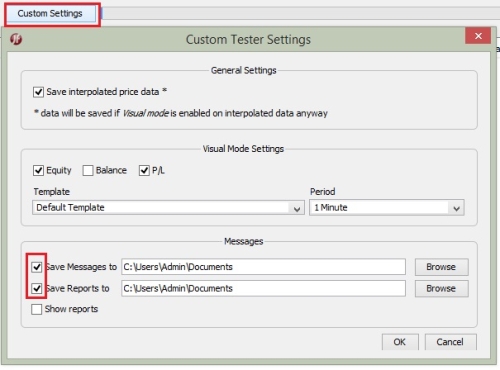This screenshot has height=370, width=500.
Task: Click the Cancel button
Action: click(450, 342)
